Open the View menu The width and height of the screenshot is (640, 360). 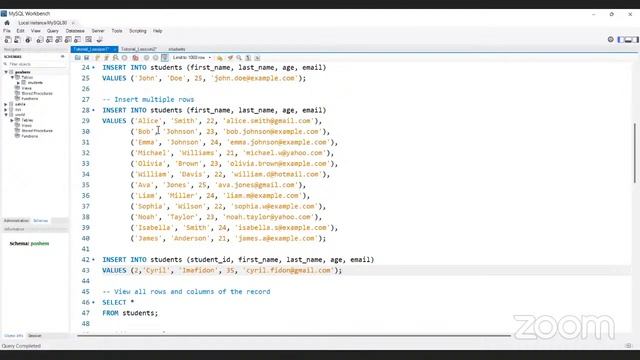[36, 31]
